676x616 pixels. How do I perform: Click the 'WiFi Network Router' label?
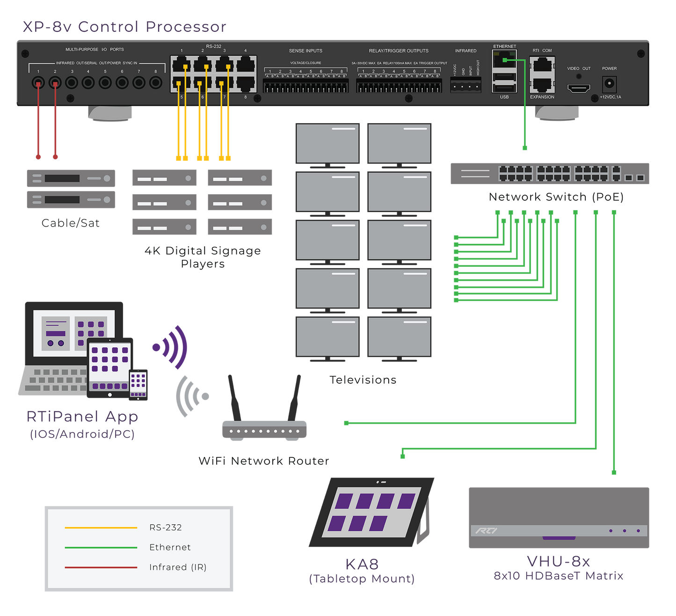(x=264, y=461)
